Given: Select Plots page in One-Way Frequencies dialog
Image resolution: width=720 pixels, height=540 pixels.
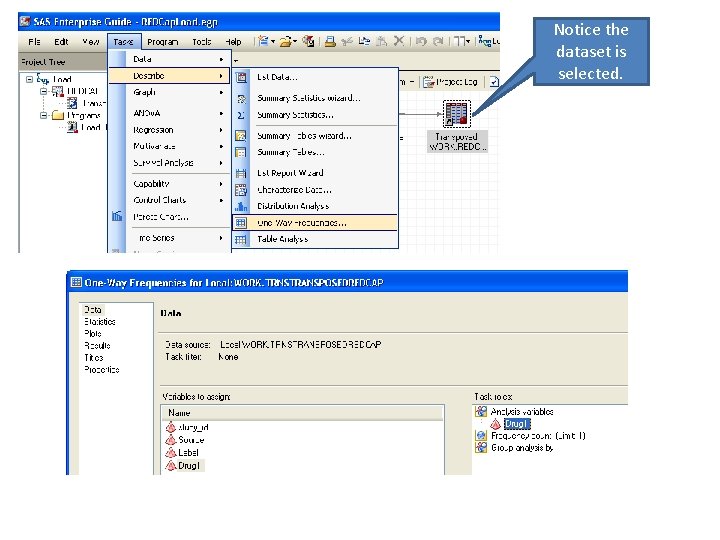Looking at the screenshot, I should coord(93,333).
